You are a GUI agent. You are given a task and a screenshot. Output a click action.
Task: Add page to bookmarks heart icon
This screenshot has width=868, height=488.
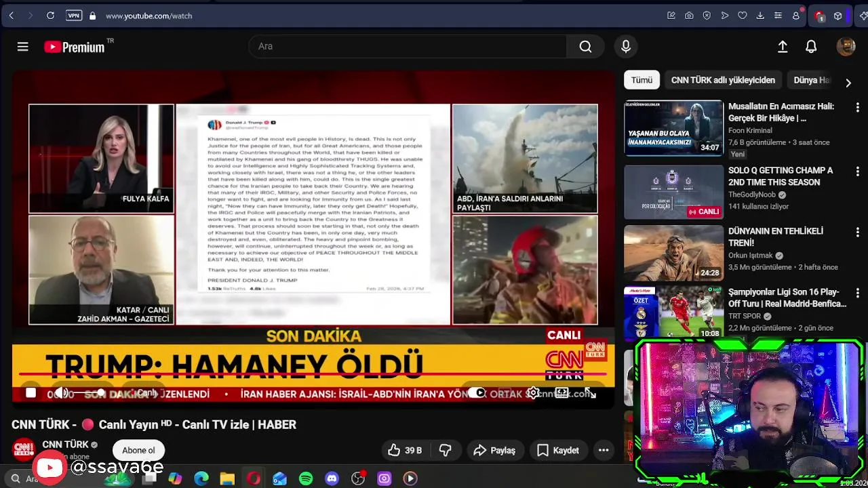pyautogui.click(x=743, y=16)
